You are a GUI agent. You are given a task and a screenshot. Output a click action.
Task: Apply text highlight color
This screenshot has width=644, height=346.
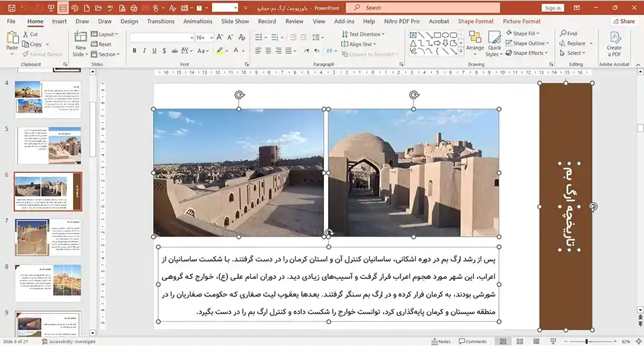(220, 50)
